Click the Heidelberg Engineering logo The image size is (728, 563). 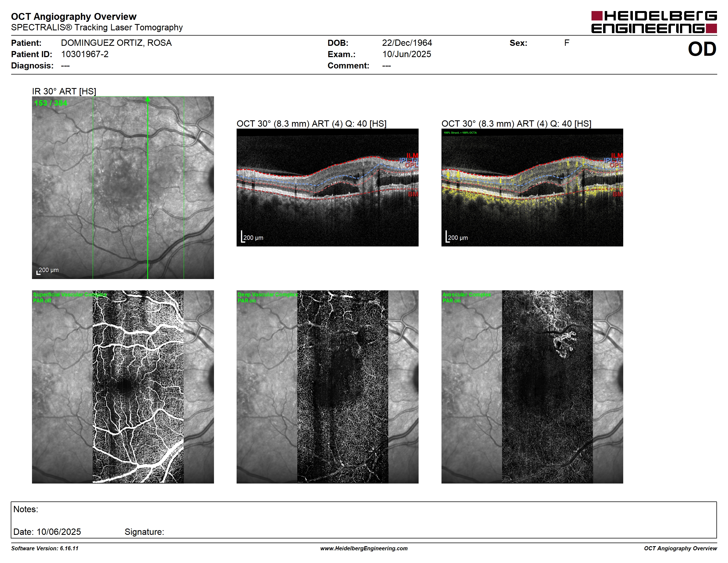[654, 22]
